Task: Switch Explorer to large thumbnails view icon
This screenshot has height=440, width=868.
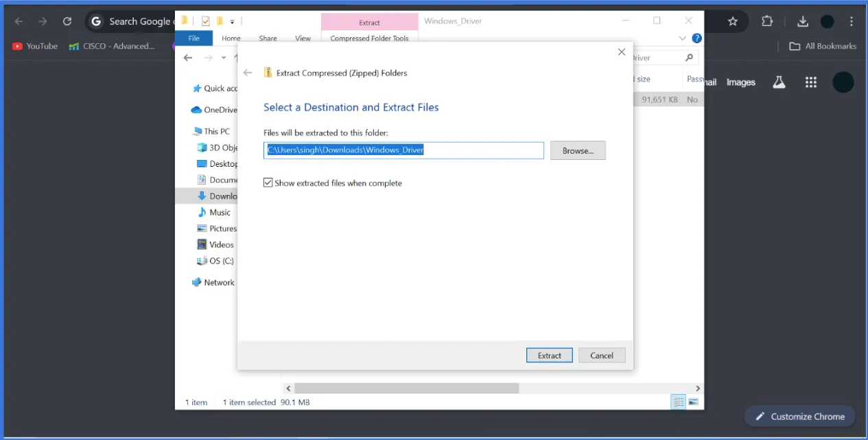Action: click(x=693, y=402)
